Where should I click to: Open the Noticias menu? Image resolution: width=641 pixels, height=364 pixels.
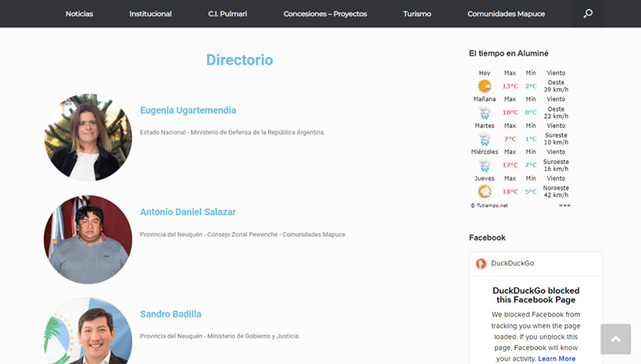(x=79, y=14)
